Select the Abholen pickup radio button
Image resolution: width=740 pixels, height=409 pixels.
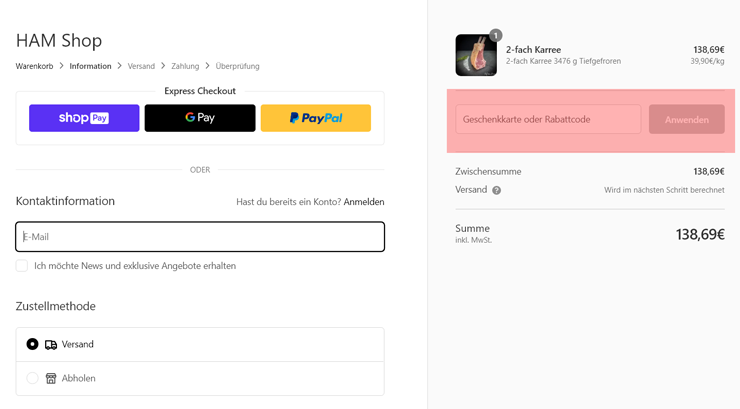pos(32,378)
